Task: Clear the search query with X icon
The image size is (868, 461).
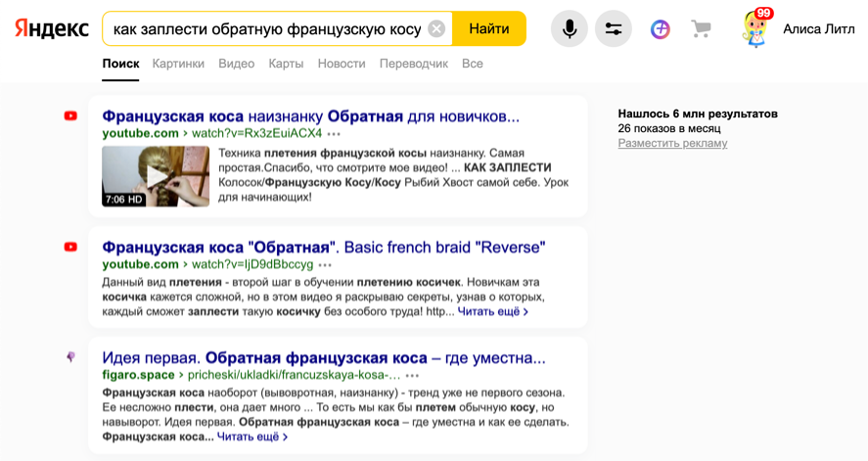Action: click(x=436, y=28)
